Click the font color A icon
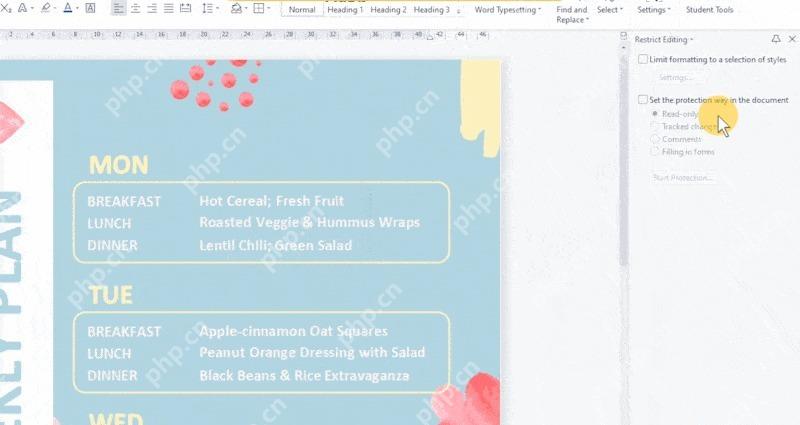This screenshot has width=800, height=425. point(68,8)
